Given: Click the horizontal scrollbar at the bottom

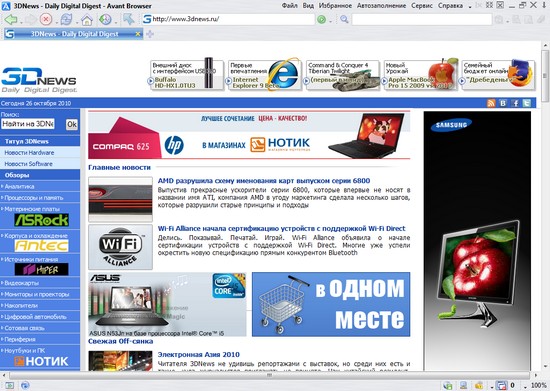Looking at the screenshot, I should (269, 375).
